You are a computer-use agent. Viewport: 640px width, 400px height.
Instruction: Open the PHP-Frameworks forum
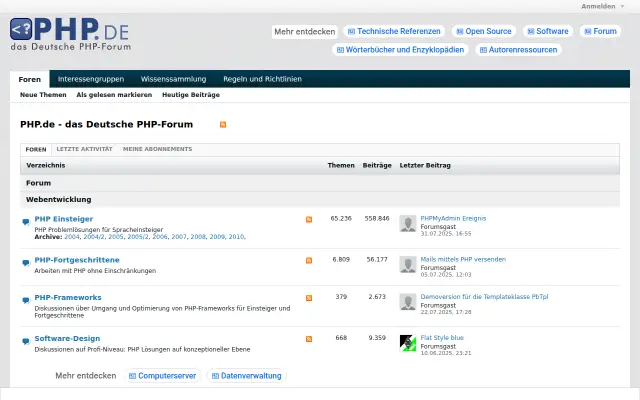point(68,298)
